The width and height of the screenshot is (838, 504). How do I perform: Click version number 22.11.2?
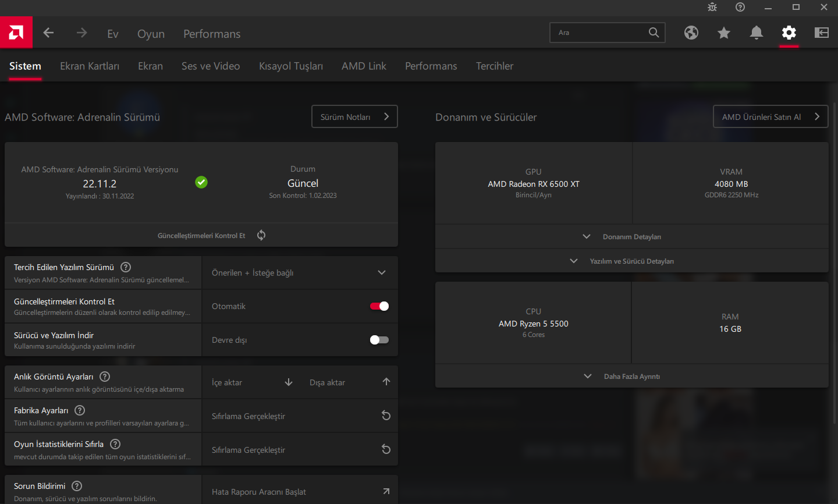coord(100,184)
